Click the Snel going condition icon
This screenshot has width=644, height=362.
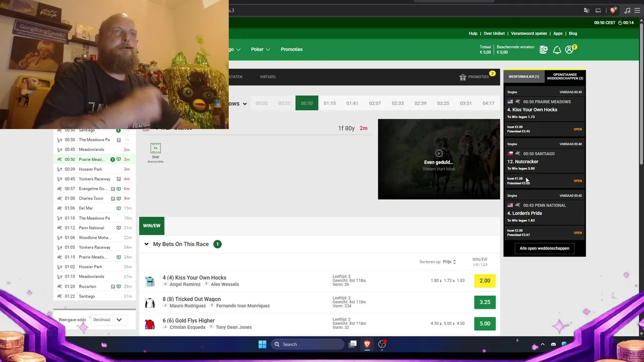[x=155, y=148]
